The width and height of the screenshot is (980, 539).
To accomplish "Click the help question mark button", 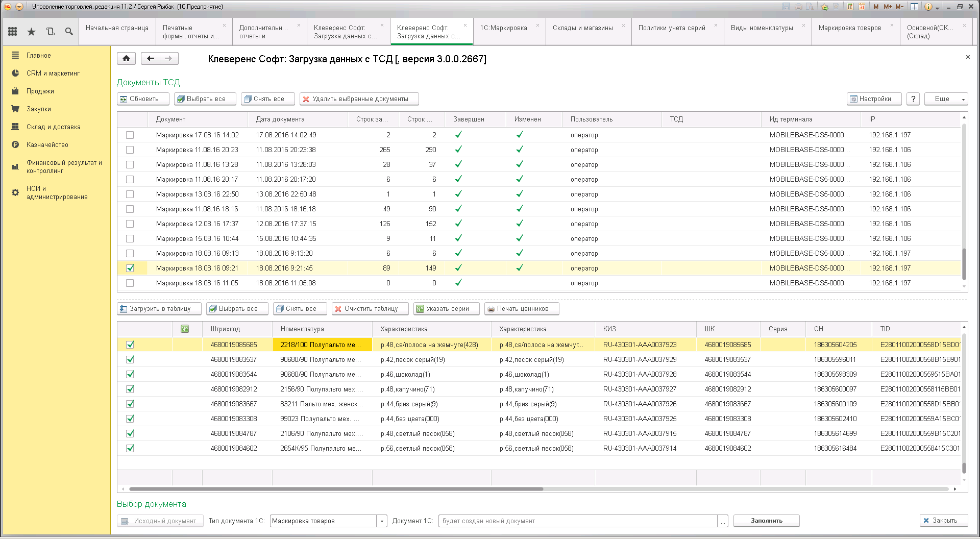I will point(913,99).
